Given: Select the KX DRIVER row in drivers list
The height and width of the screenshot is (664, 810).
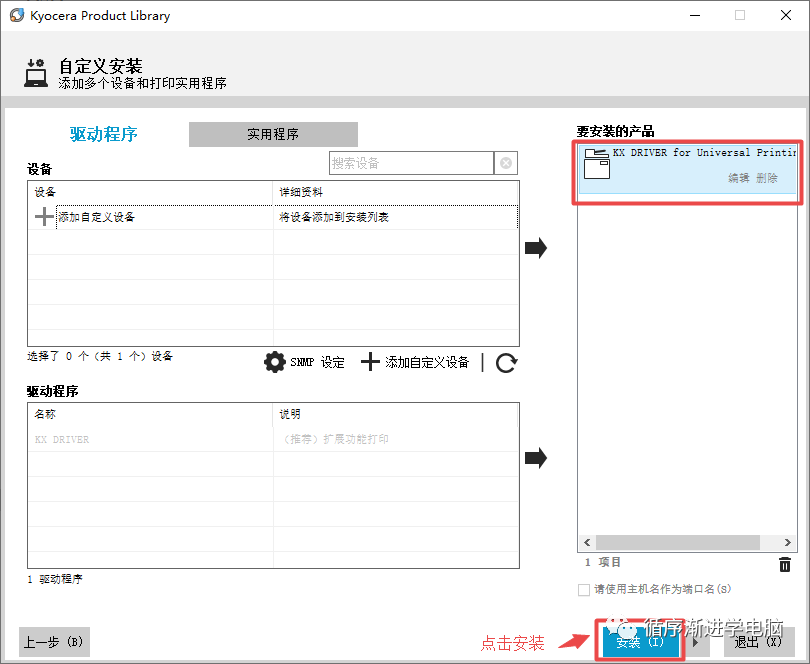Looking at the screenshot, I should coord(273,439).
